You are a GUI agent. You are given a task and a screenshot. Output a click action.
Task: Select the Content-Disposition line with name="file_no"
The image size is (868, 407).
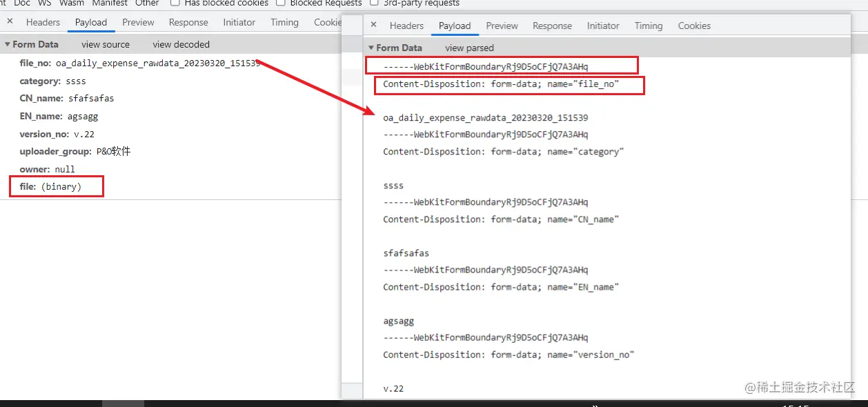coord(501,84)
